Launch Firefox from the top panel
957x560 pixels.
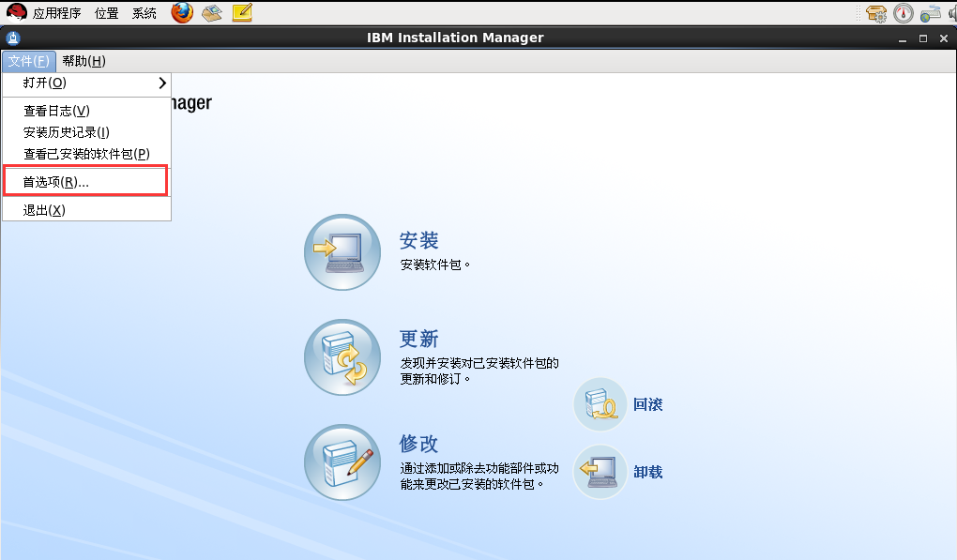[182, 12]
